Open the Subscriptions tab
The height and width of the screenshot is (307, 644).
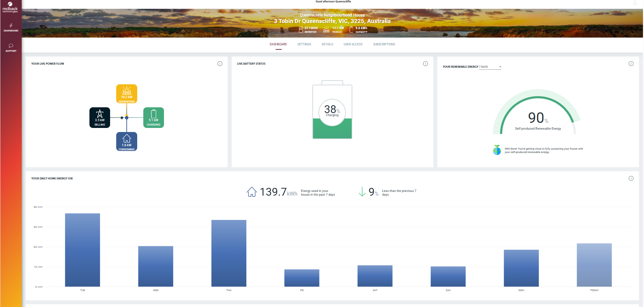(x=384, y=44)
